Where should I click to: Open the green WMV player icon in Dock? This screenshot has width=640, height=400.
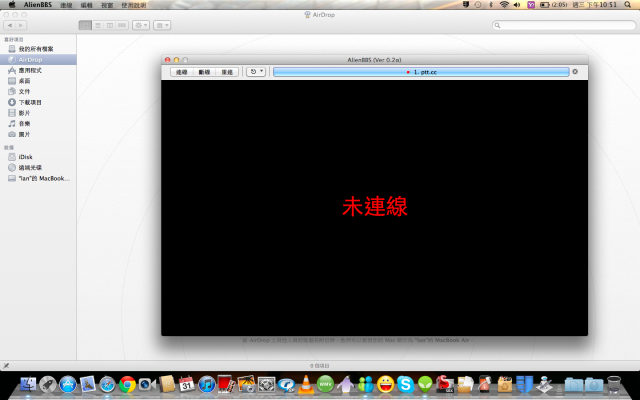pos(325,384)
